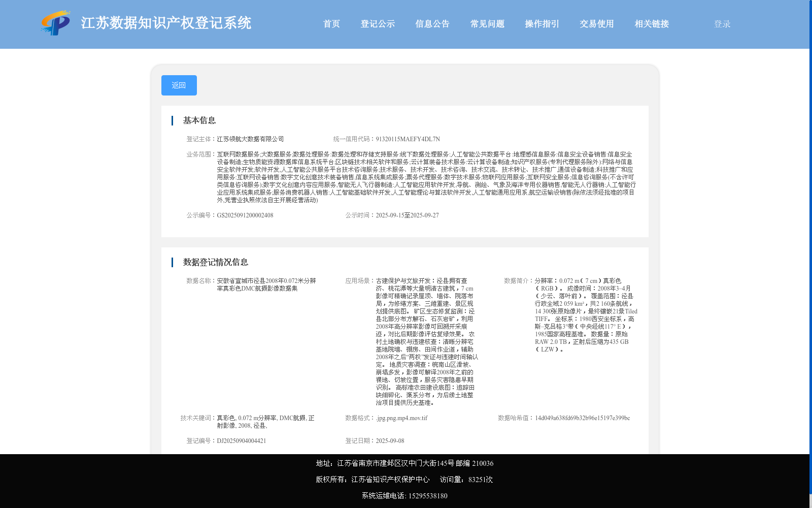Open 登记公示 menu item
This screenshot has height=508, width=812.
click(378, 24)
